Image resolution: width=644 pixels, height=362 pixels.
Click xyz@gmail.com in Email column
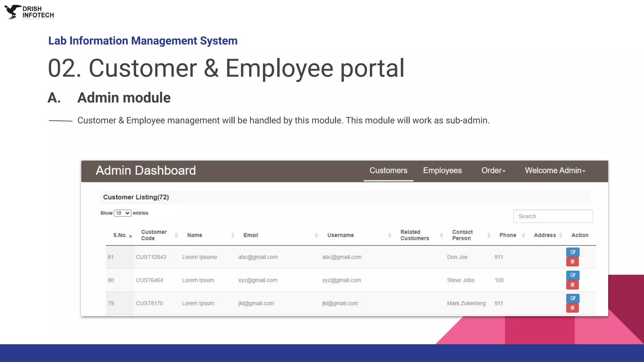(x=258, y=280)
